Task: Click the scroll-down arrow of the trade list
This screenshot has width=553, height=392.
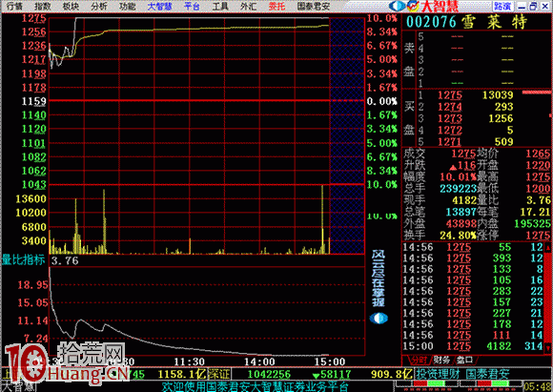Action: click(x=548, y=348)
